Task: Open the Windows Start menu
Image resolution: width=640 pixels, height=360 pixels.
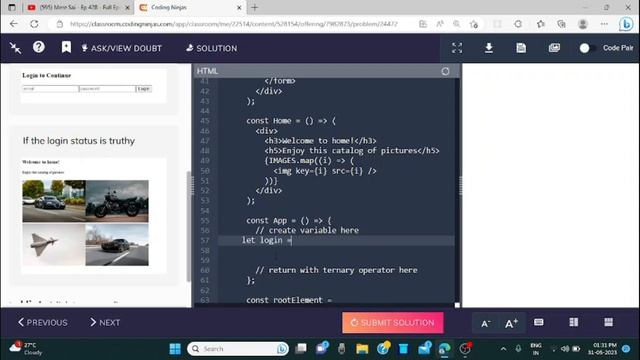Action: [x=175, y=349]
